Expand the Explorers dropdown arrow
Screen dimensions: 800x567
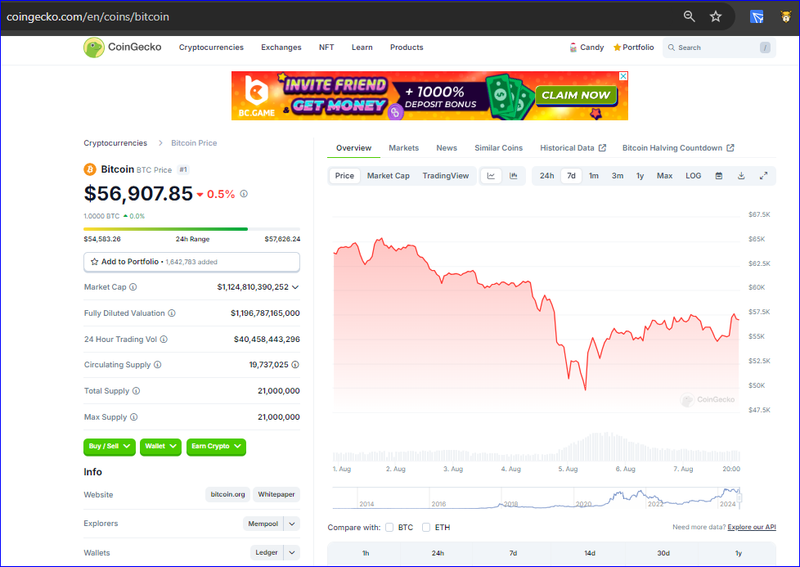click(292, 524)
